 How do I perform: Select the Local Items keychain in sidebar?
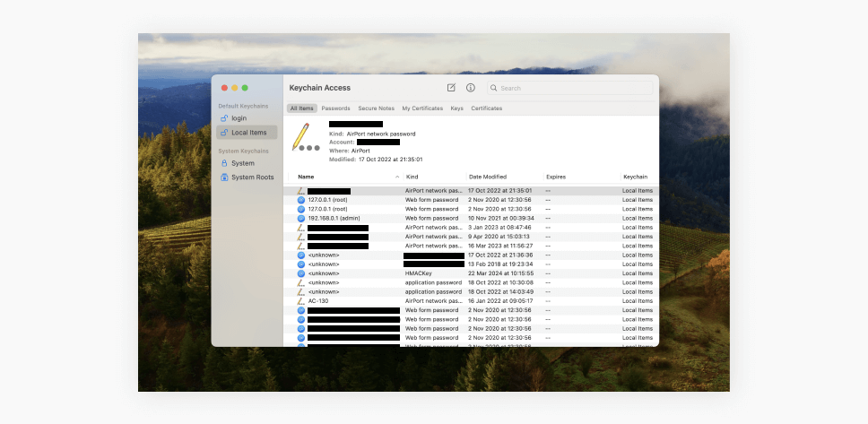pos(247,133)
